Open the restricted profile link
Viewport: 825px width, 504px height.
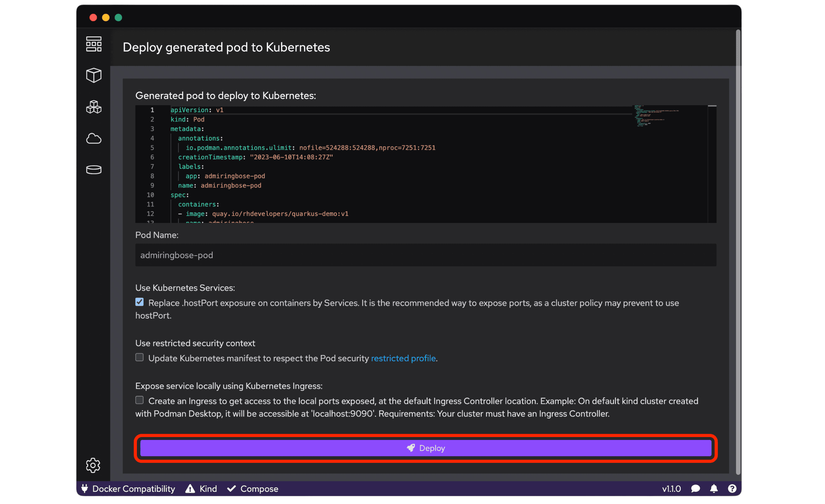403,358
